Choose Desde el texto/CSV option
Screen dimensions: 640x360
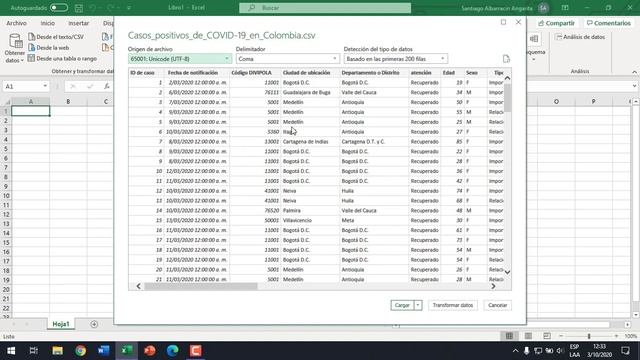click(56, 37)
